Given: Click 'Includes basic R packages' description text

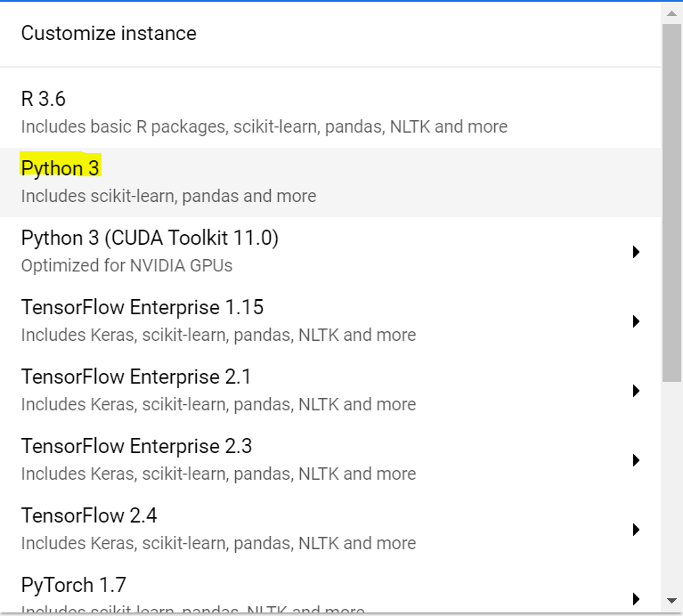Looking at the screenshot, I should coord(264,126).
